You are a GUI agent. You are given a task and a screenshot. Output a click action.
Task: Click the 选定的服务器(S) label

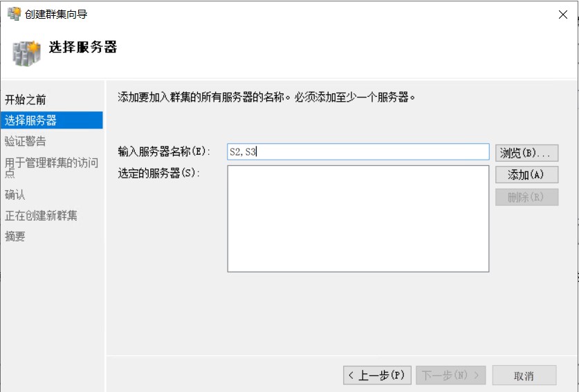click(x=159, y=173)
